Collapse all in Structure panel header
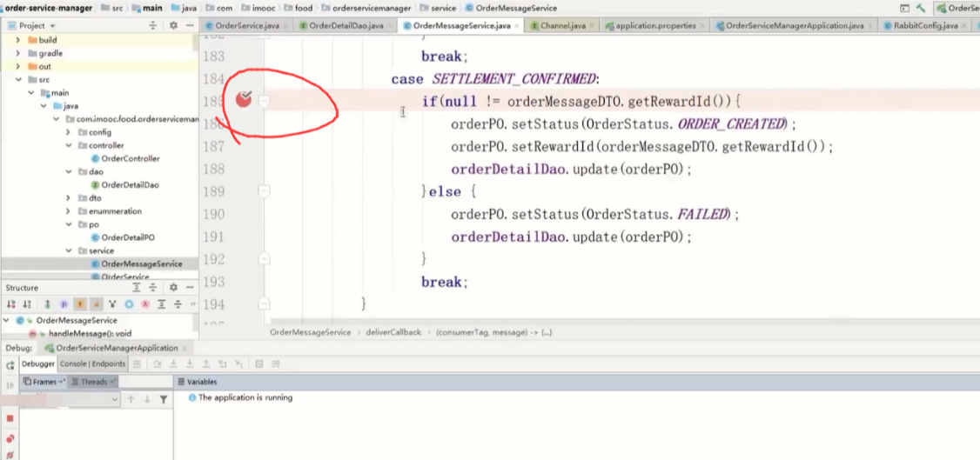Viewport: 980px width, 460px height. click(152, 287)
